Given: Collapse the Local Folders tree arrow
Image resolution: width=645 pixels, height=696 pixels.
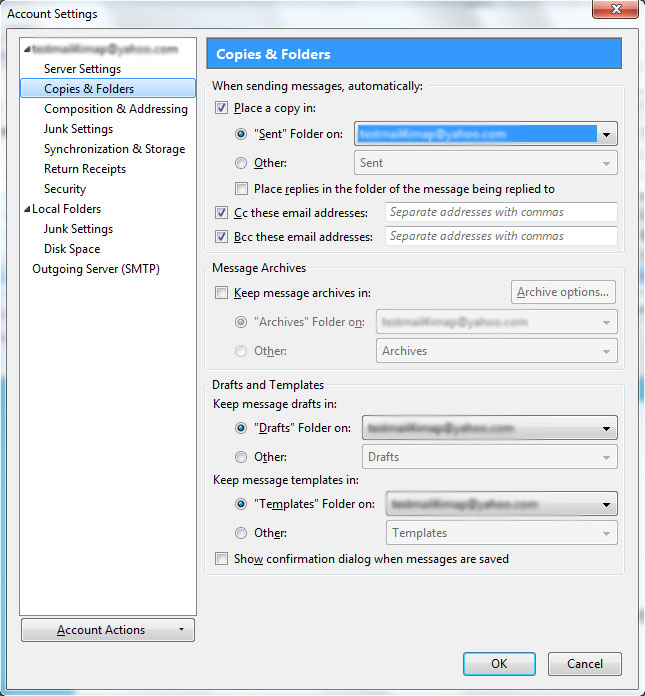Looking at the screenshot, I should tap(26, 209).
